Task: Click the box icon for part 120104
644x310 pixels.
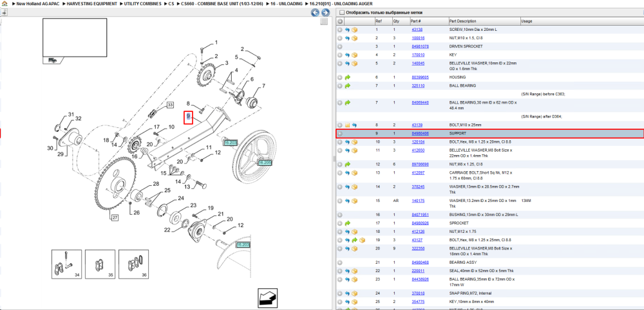Action: pos(354,142)
